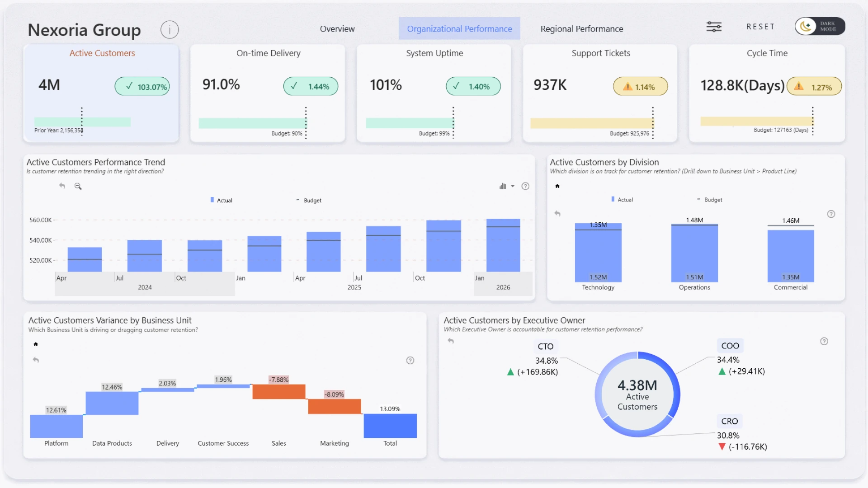Drill into the Technology division bar
The width and height of the screenshot is (868, 488).
598,253
